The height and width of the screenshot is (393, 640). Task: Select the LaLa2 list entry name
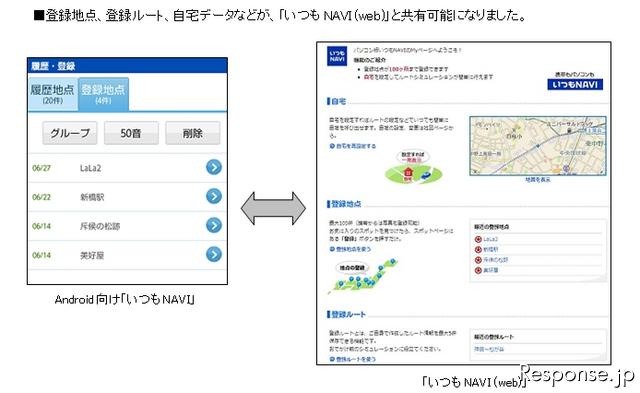(x=90, y=168)
